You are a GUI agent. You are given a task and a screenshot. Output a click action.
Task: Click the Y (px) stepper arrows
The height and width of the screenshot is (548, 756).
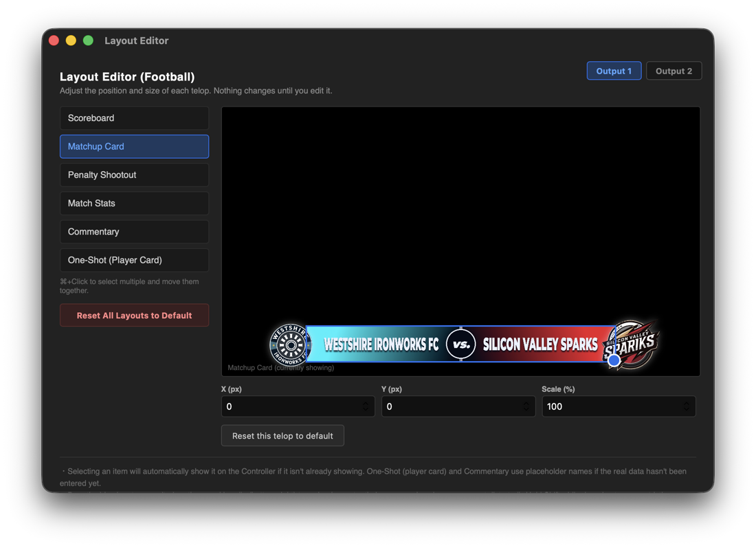click(526, 406)
